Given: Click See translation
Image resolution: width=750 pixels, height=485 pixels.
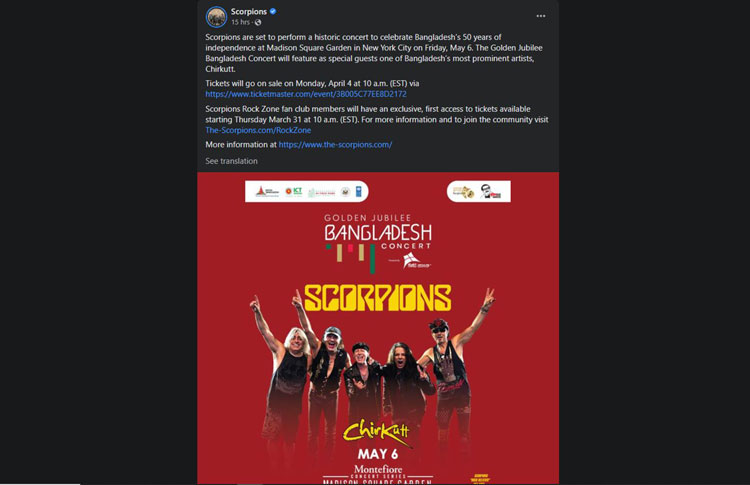Looking at the screenshot, I should click(232, 161).
